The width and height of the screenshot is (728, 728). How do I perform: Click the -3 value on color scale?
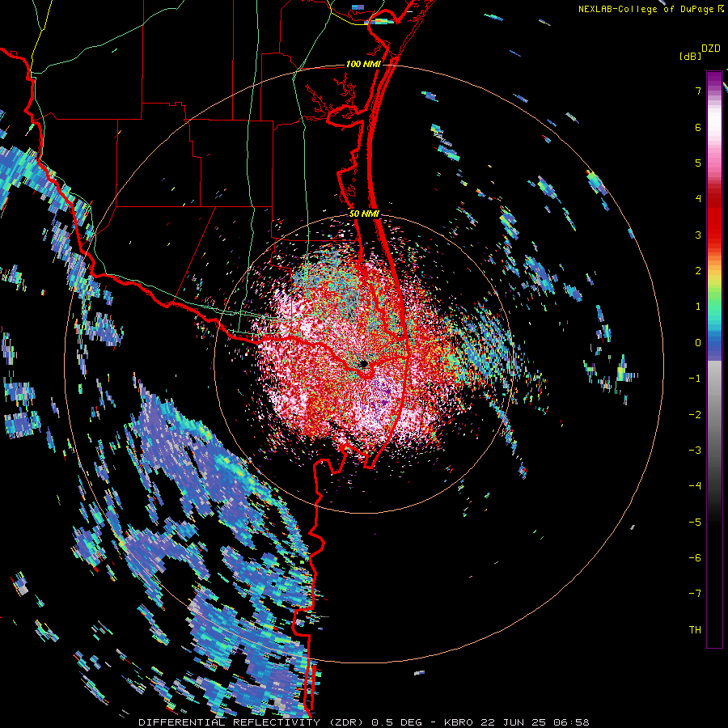click(695, 450)
